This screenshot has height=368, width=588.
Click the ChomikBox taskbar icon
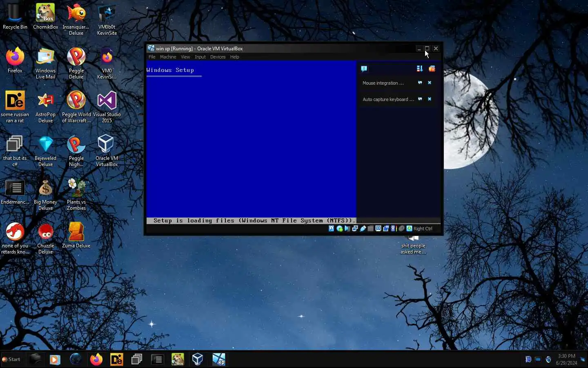pos(178,359)
